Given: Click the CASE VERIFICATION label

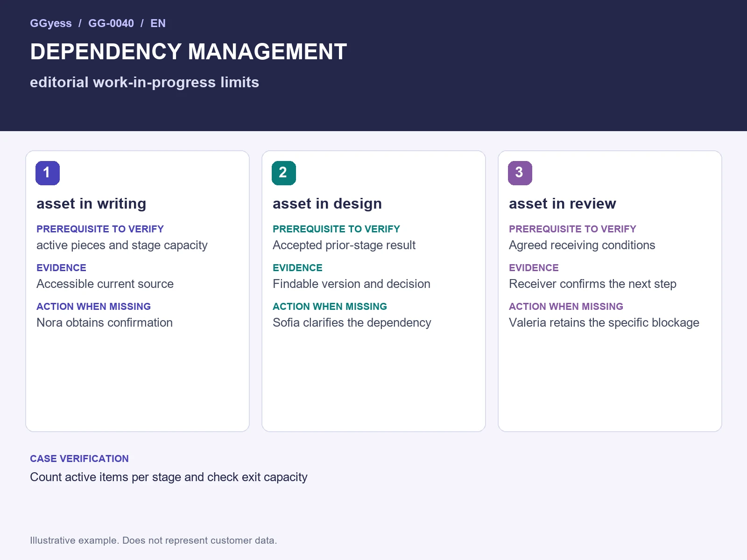Looking at the screenshot, I should 79,459.
